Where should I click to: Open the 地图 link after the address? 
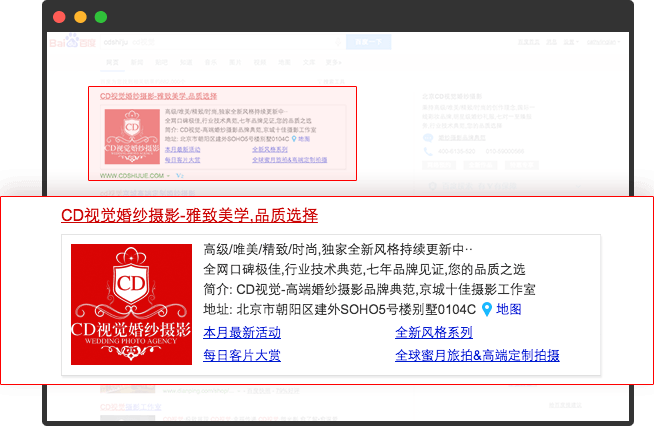[508, 309]
